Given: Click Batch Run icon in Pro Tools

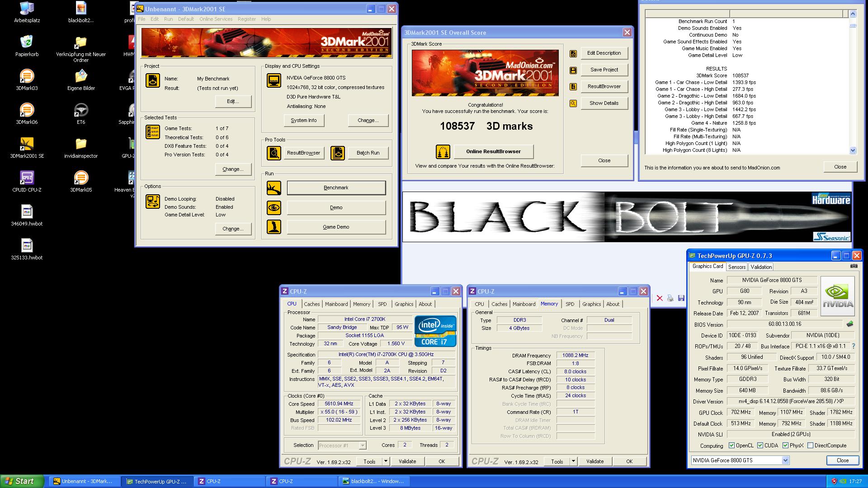Looking at the screenshot, I should (x=338, y=153).
